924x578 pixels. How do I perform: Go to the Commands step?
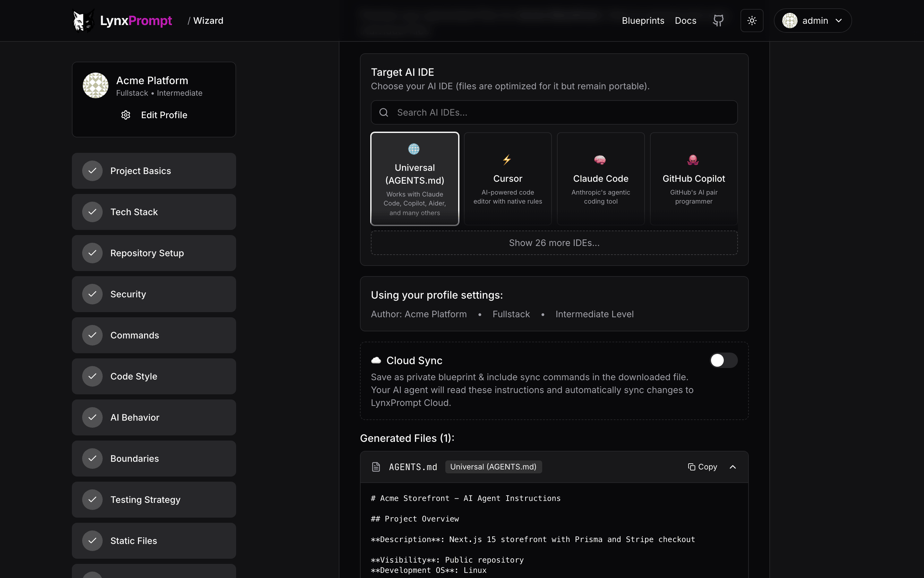pyautogui.click(x=154, y=335)
